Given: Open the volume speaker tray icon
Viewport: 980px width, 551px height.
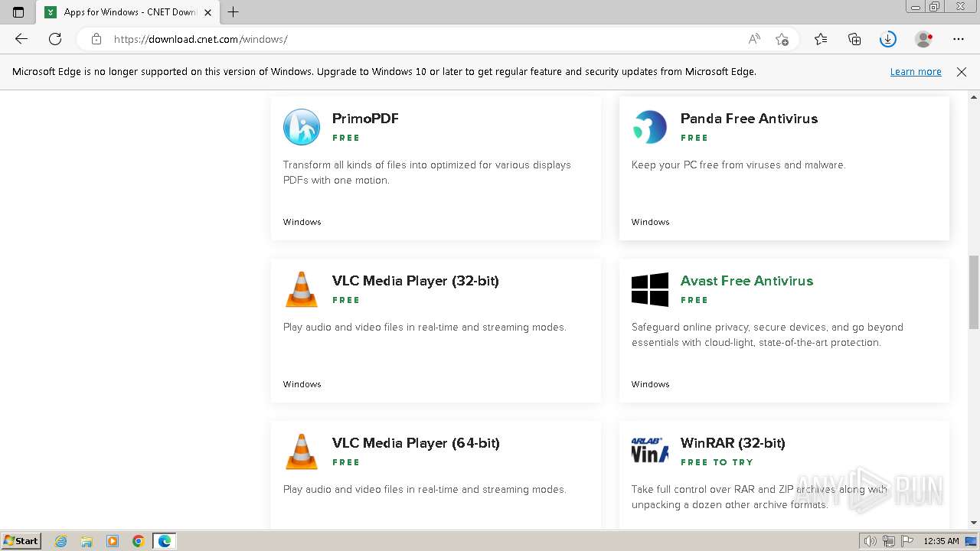Looking at the screenshot, I should pos(871,541).
